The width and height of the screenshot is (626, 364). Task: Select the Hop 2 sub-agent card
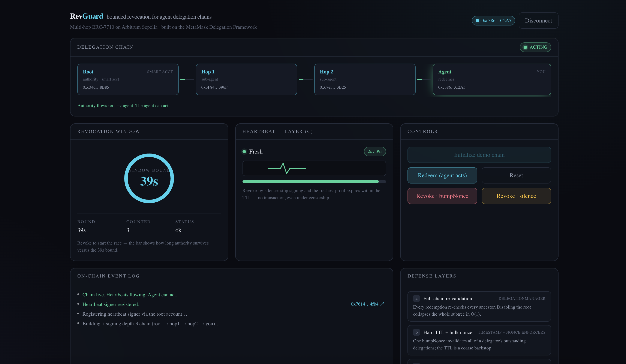pyautogui.click(x=365, y=79)
